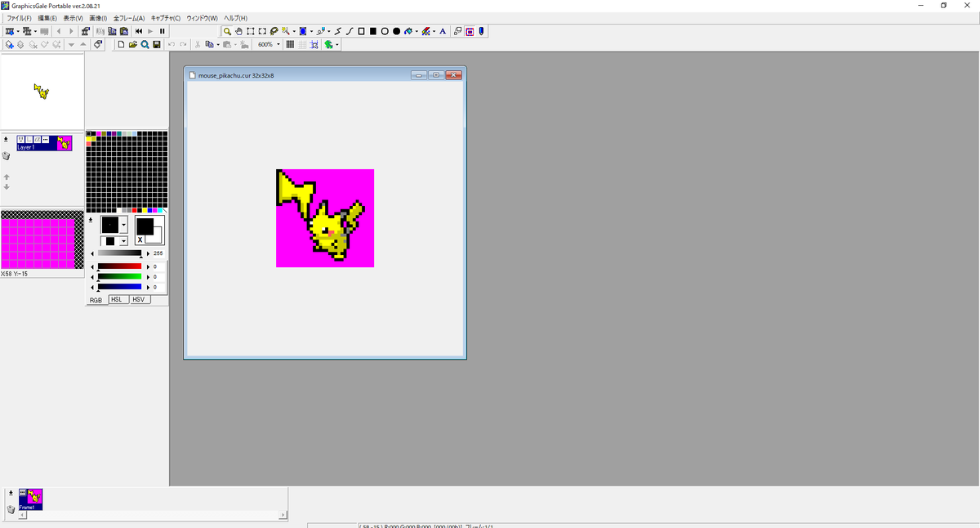Toggle the grid display button
This screenshot has width=980, height=528.
click(x=290, y=44)
